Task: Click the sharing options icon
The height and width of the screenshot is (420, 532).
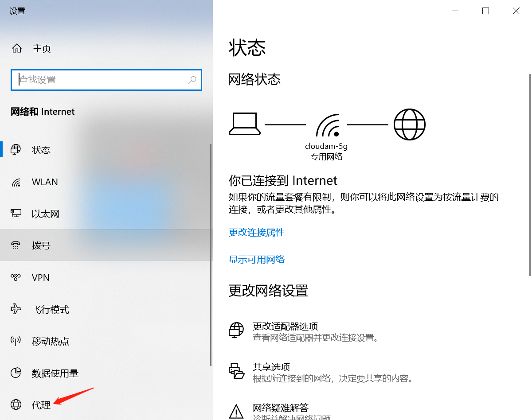Action: coord(236,371)
